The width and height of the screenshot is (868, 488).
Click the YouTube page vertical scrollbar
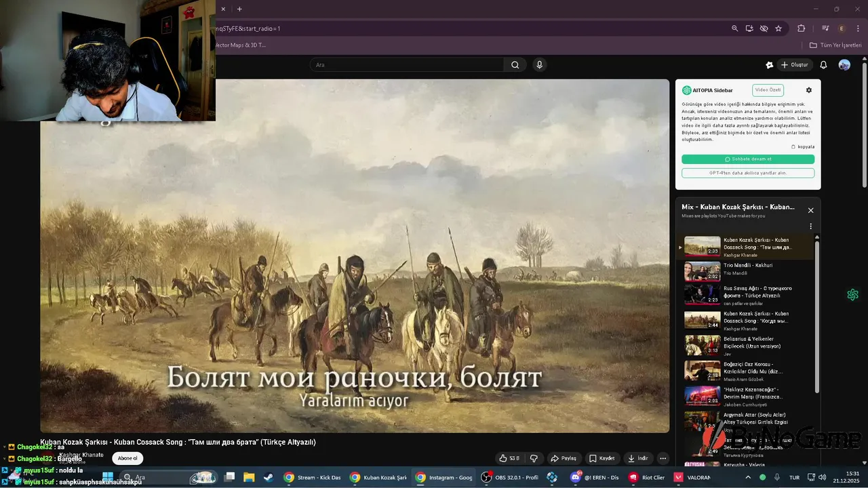tap(864, 125)
